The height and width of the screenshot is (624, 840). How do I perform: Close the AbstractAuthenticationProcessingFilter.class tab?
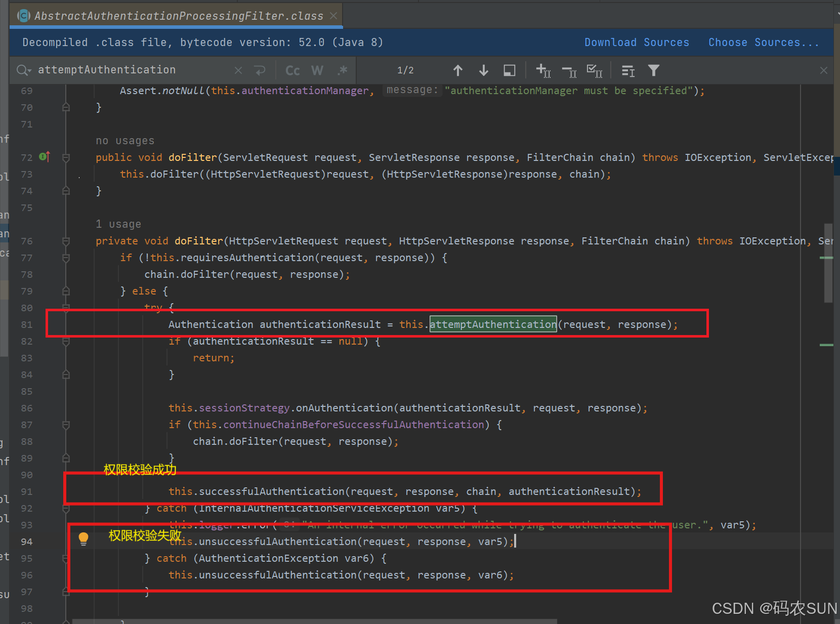tap(333, 16)
